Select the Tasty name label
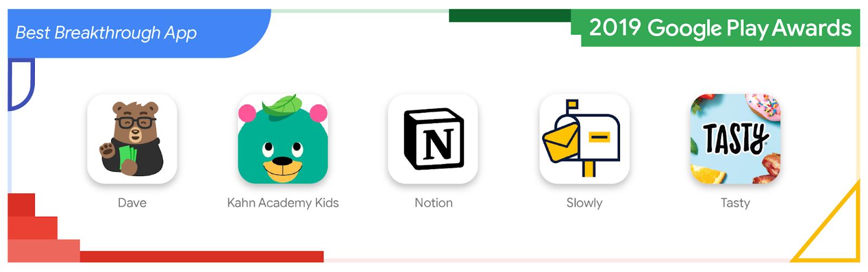 pyautogui.click(x=735, y=203)
